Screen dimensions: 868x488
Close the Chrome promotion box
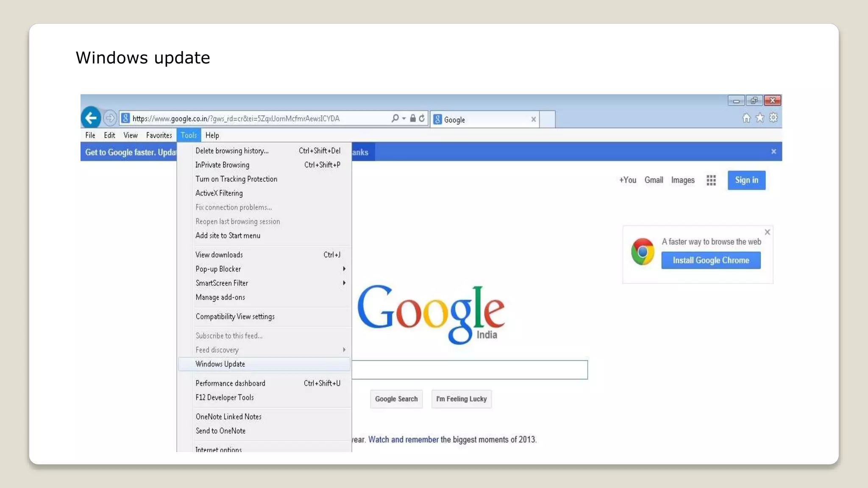(767, 232)
